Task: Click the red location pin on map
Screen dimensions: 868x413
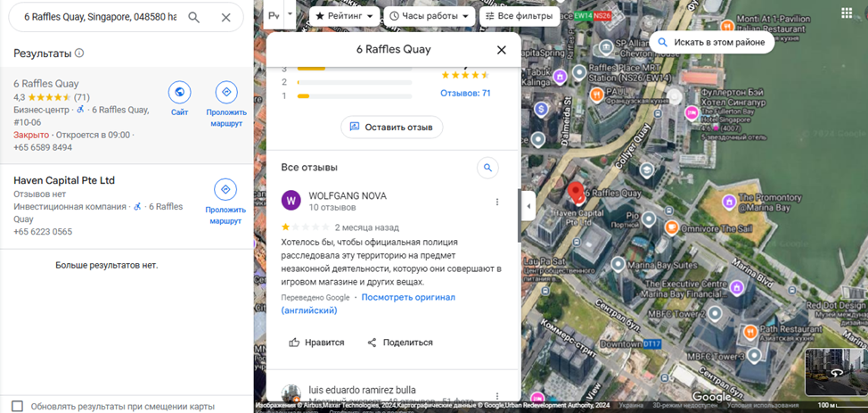Action: [577, 194]
